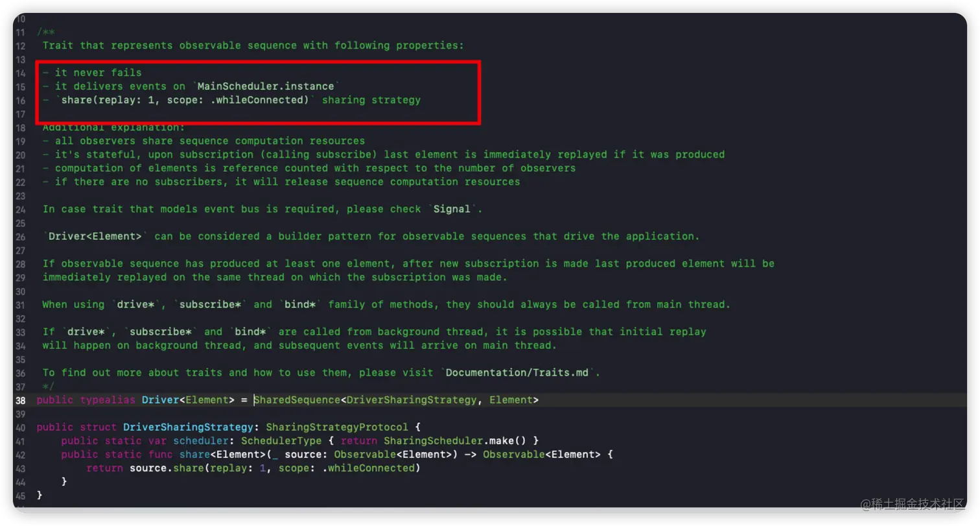Click the 'typealias' keyword on line 38
The height and width of the screenshot is (526, 980).
108,400
